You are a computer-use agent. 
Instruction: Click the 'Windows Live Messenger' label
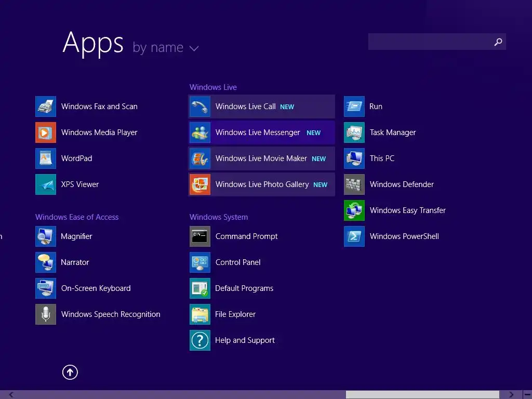pyautogui.click(x=258, y=132)
